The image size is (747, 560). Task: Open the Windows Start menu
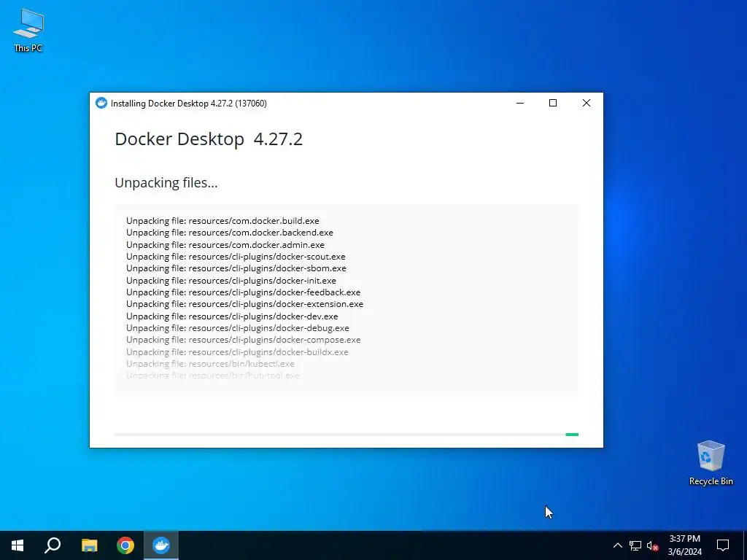(18, 545)
